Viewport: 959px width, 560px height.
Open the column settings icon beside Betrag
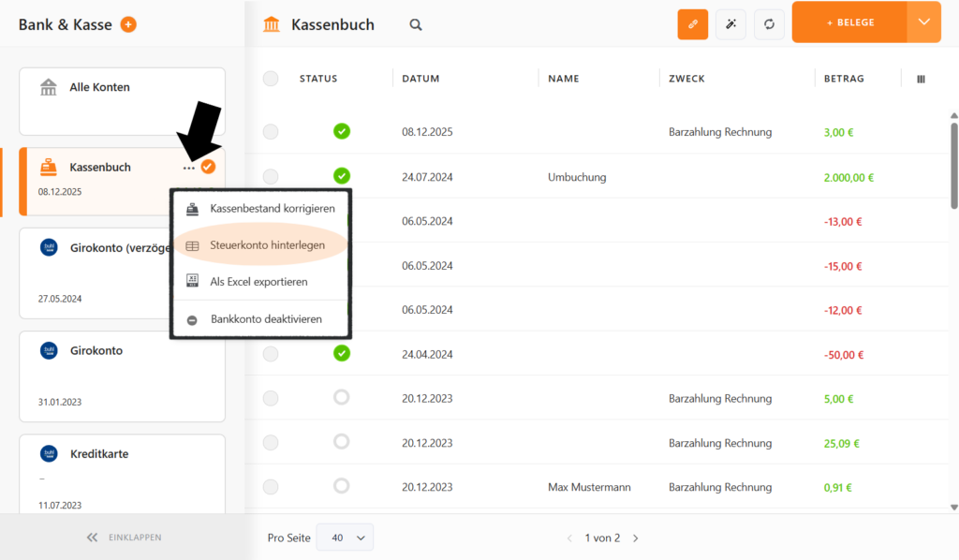[921, 79]
